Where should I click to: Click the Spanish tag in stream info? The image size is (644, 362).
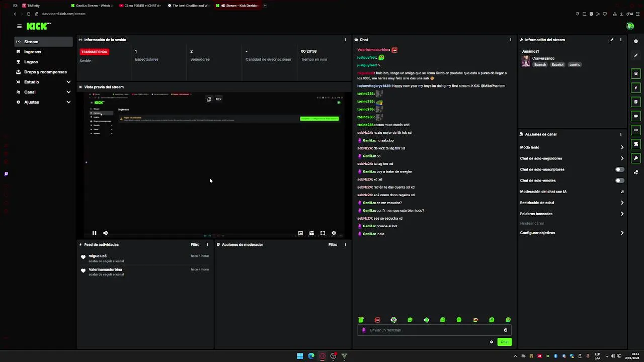point(540,64)
